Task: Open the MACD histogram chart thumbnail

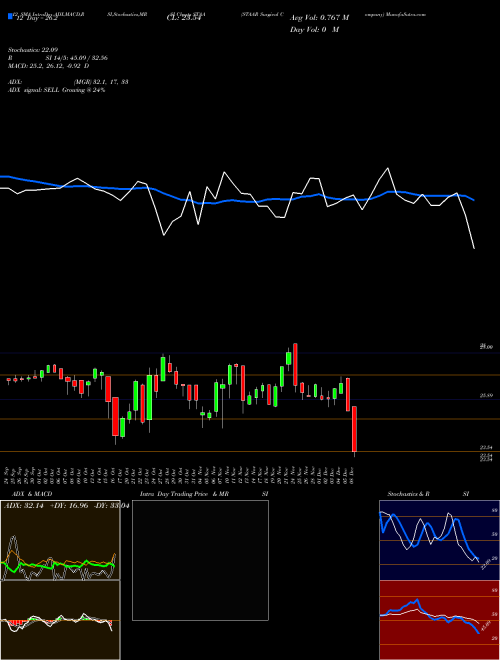Action: (60, 620)
